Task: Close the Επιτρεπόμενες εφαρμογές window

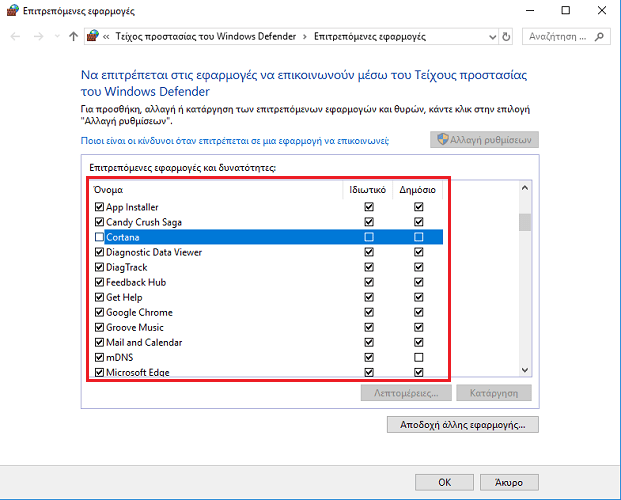Action: pyautogui.click(x=602, y=10)
